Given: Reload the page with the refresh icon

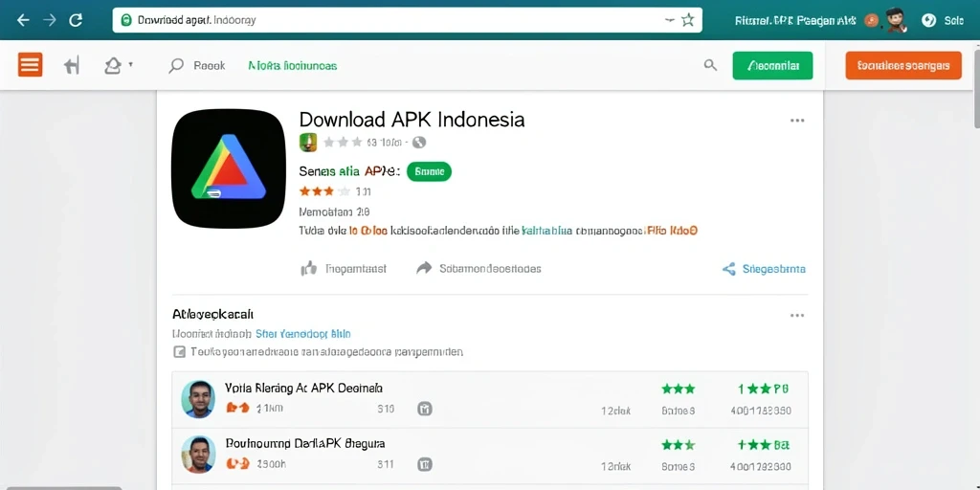Looking at the screenshot, I should pyautogui.click(x=76, y=20).
